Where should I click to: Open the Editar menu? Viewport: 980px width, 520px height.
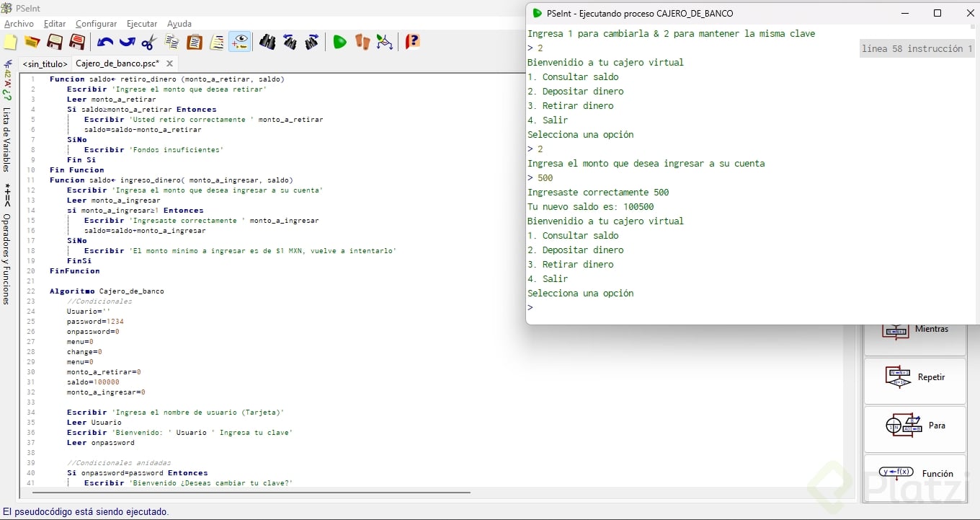coord(55,24)
